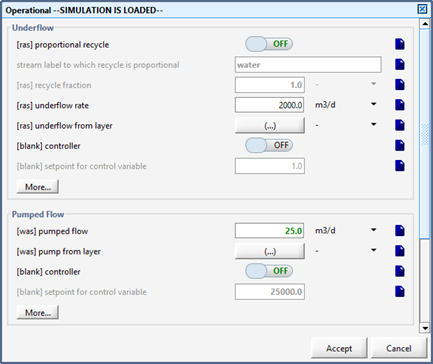Screen dimensions: 433x364
Task: Click underflow rate field showing 2000.0
Action: pyautogui.click(x=270, y=105)
